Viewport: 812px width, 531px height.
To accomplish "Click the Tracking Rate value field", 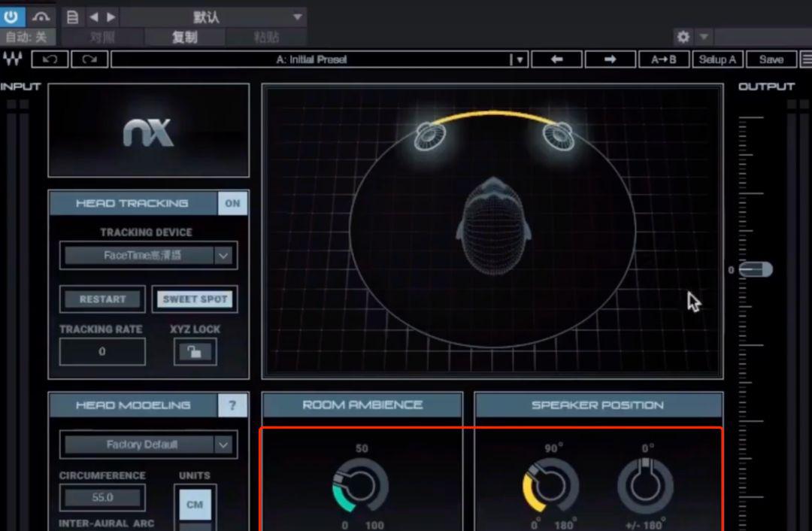I will click(x=102, y=352).
